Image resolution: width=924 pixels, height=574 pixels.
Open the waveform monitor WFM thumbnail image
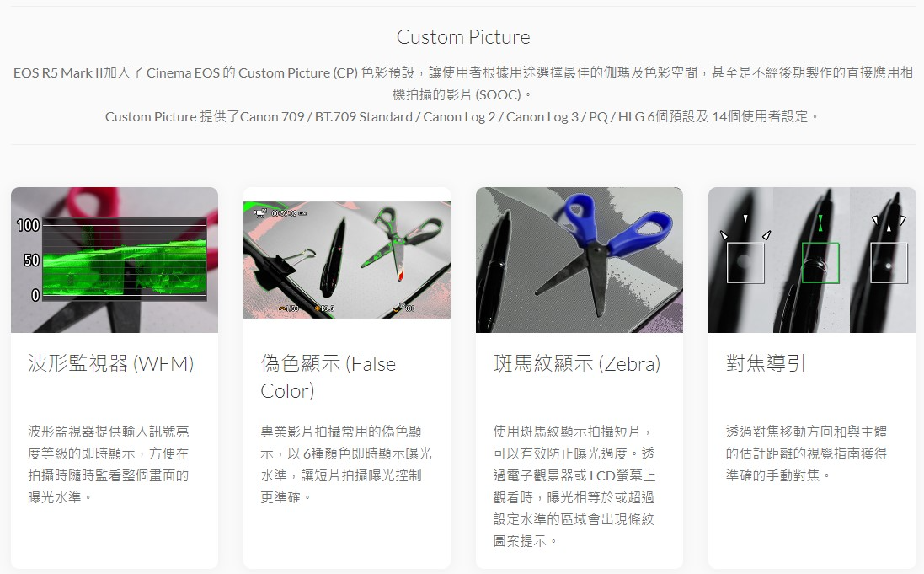(x=115, y=260)
